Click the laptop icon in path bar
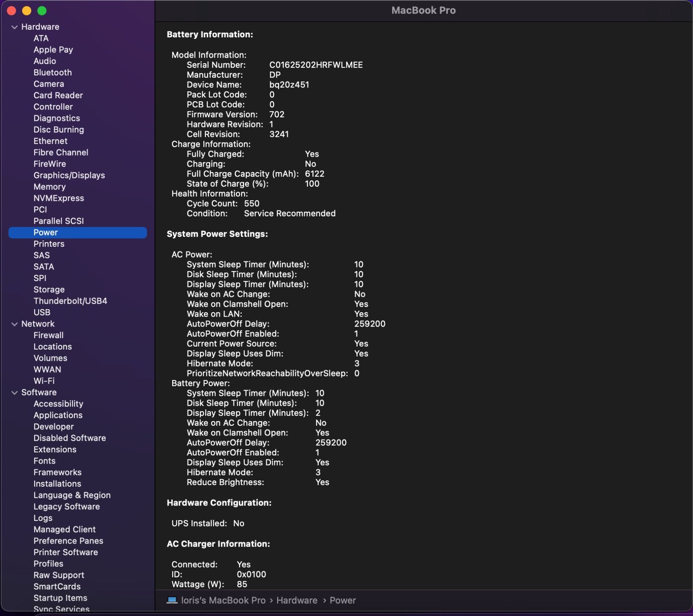The image size is (693, 616). coord(172,600)
